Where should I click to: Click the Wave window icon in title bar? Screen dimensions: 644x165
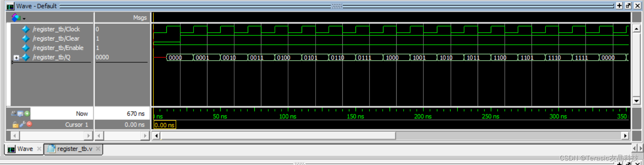tap(10, 6)
